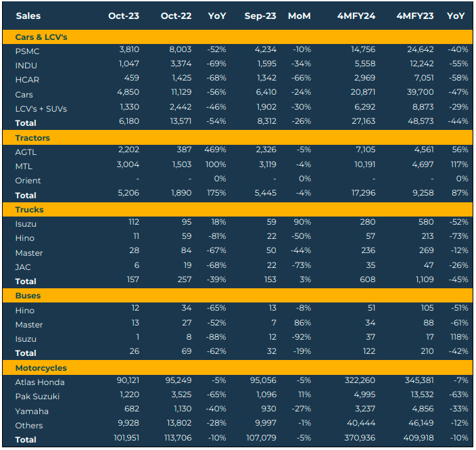Click Cars & LCV's total 27,163
476x450 pixels.
[x=363, y=121]
